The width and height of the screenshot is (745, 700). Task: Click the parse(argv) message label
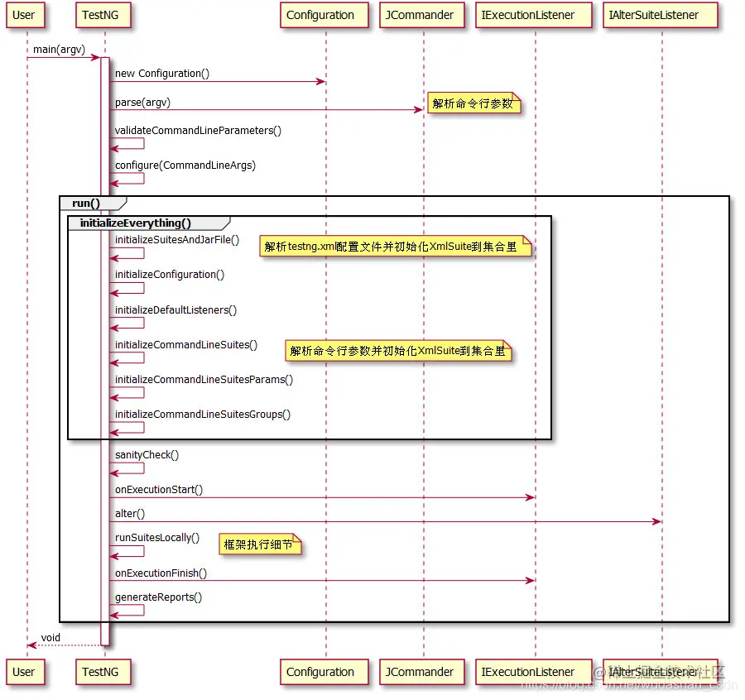[x=143, y=103]
